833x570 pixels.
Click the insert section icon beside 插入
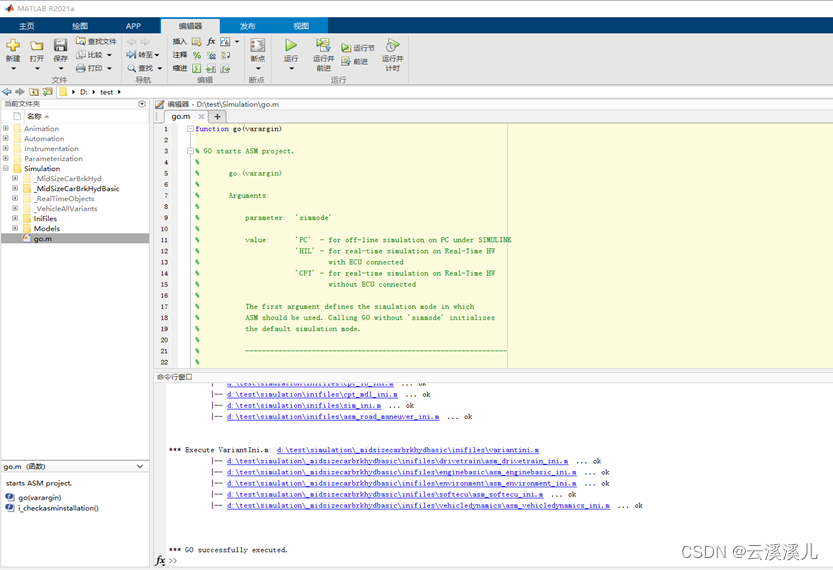197,41
